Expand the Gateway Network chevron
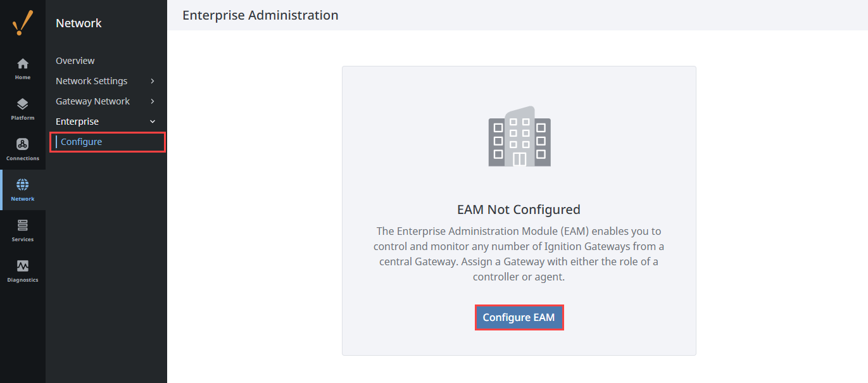The width and height of the screenshot is (868, 383). [153, 101]
